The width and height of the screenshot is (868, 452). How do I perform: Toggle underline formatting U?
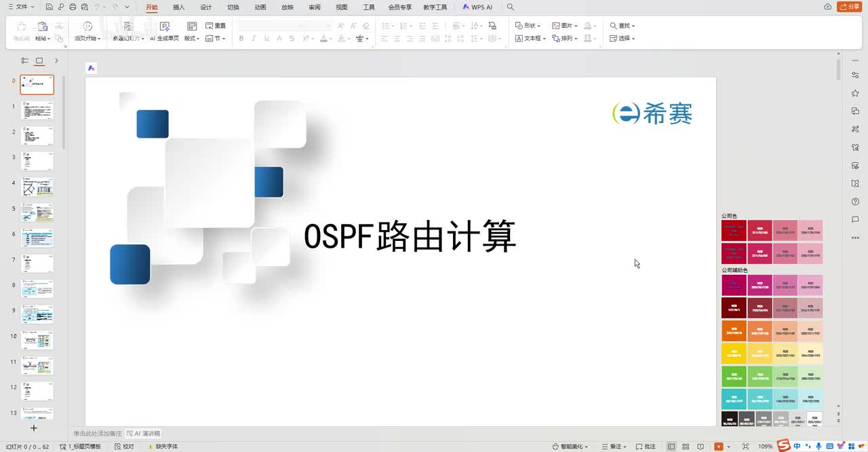pyautogui.click(x=267, y=39)
